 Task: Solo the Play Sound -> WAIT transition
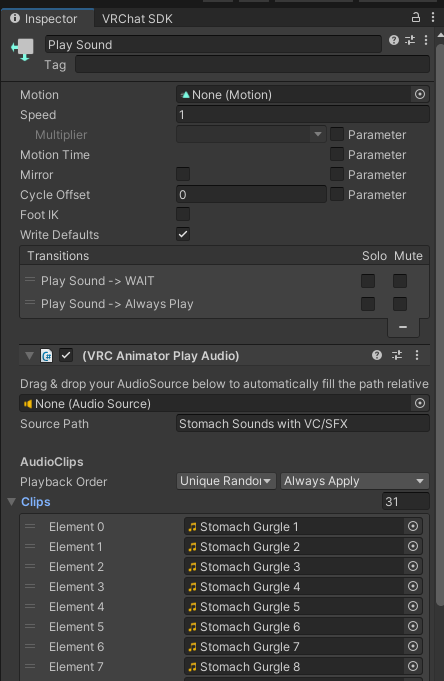pyautogui.click(x=368, y=281)
